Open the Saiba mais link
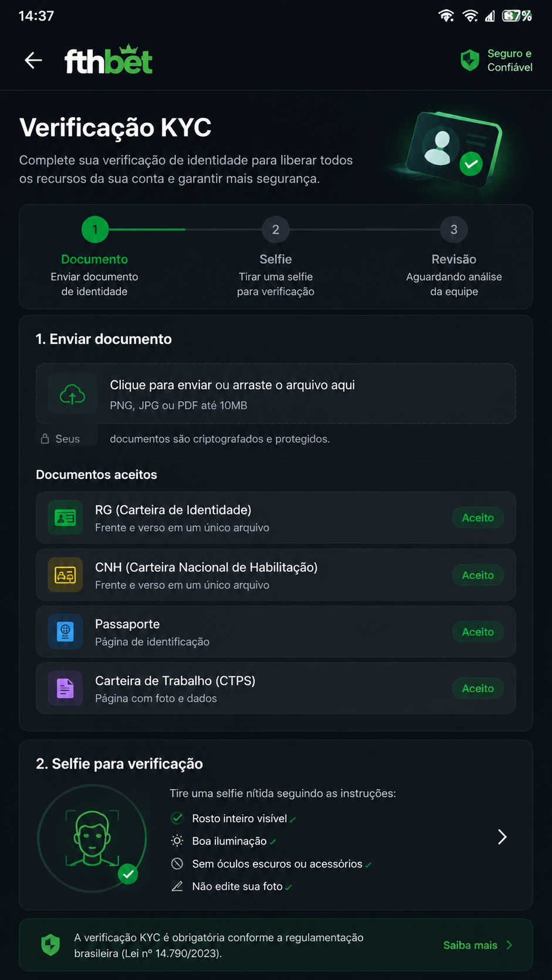552x980 pixels. [470, 945]
